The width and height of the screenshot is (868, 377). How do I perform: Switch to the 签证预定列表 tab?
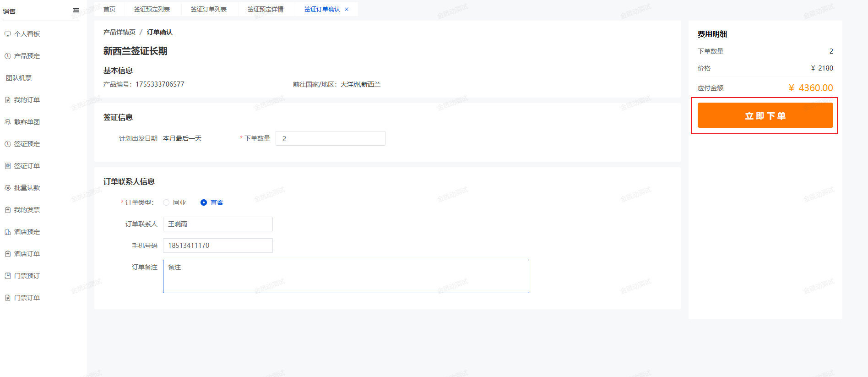[x=152, y=9]
